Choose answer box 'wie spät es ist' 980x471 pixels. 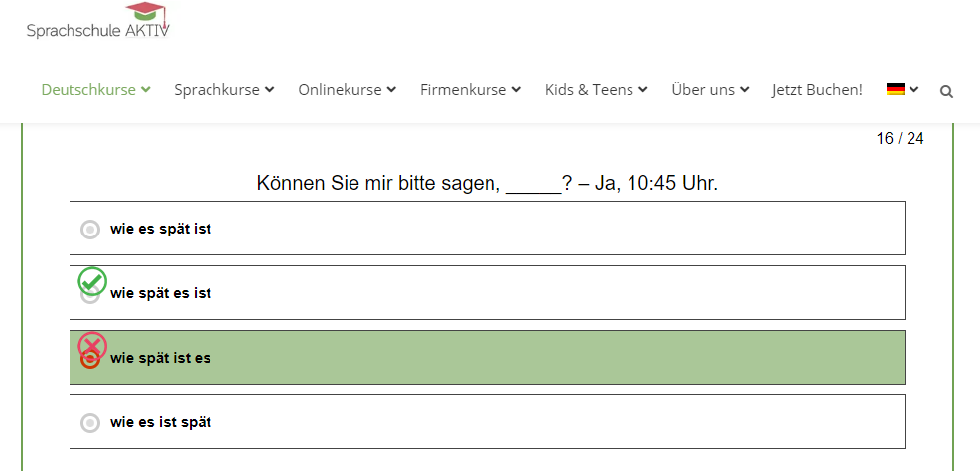tap(488, 293)
